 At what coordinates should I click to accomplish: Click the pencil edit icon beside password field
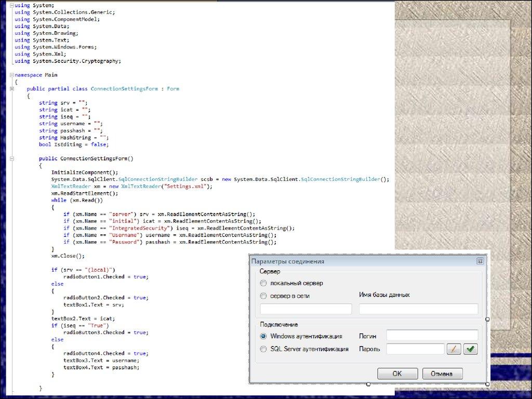(x=454, y=349)
